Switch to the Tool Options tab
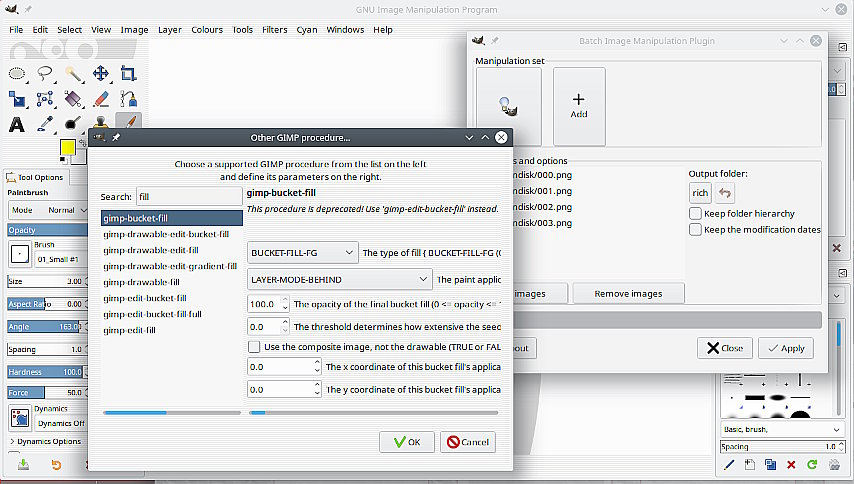854x484 pixels. 35,177
